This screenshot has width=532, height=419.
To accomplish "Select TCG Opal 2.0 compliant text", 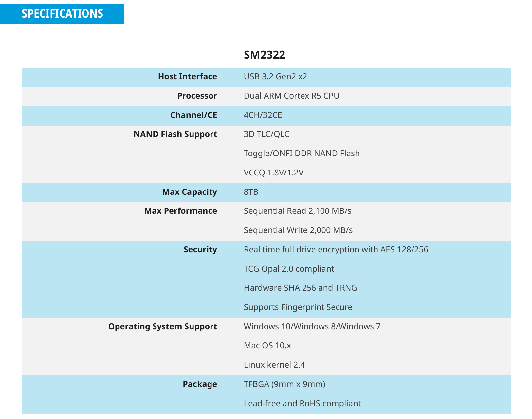I will pos(289,269).
